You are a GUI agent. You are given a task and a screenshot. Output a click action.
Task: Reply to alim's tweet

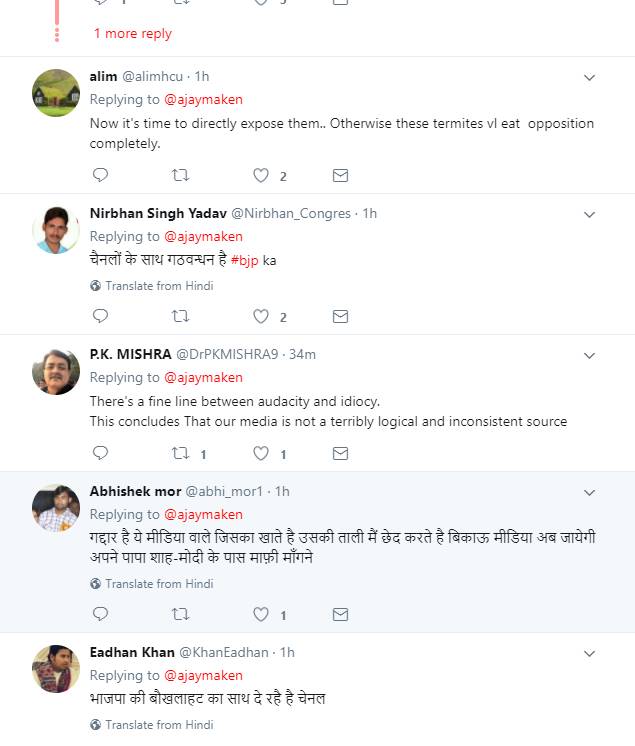pyautogui.click(x=100, y=175)
